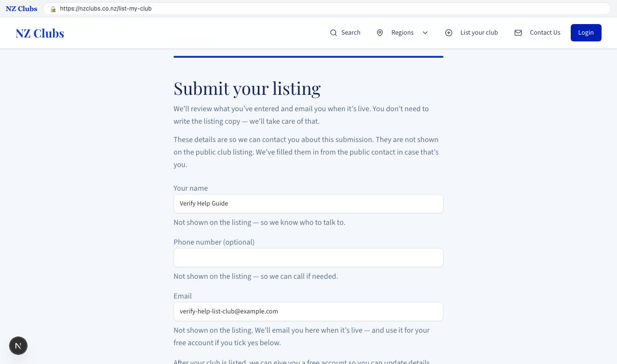Click the padlock icon in address bar
617x364 pixels.
53,9
